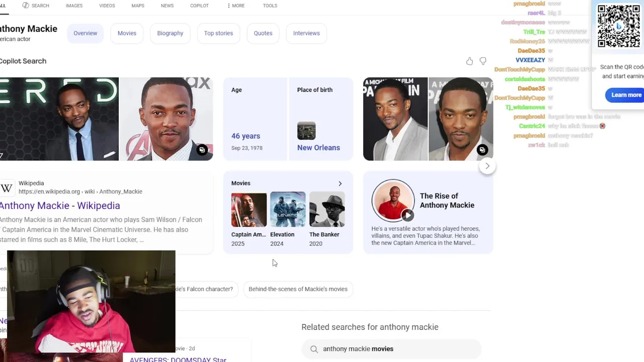Open first Anthony Mackie photo in dark suit
The width and height of the screenshot is (644, 362).
[59, 119]
